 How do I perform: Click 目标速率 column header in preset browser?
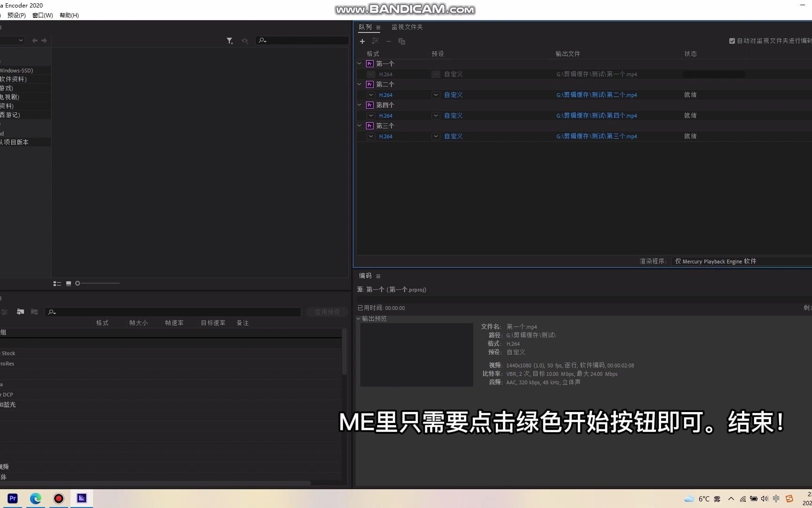click(x=213, y=323)
